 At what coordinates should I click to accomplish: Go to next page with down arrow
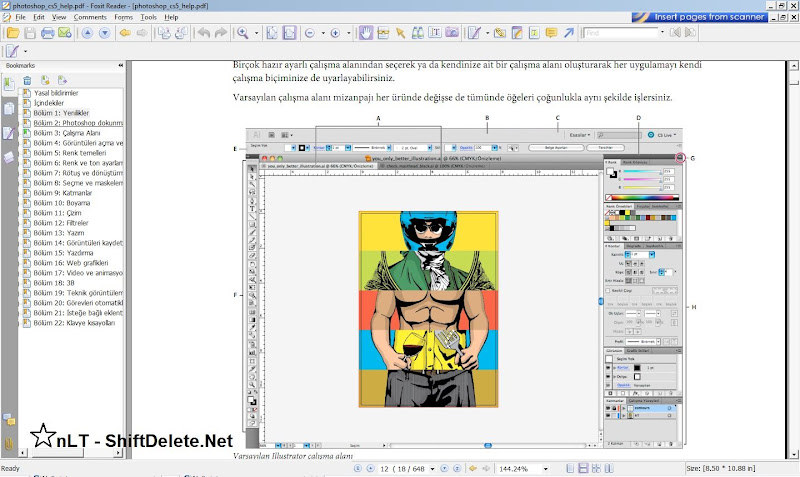point(105,33)
